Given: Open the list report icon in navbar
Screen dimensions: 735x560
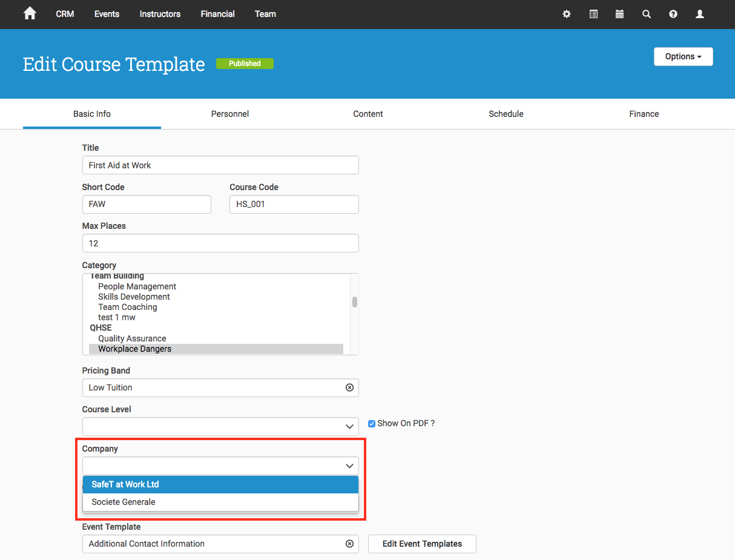Looking at the screenshot, I should point(593,14).
